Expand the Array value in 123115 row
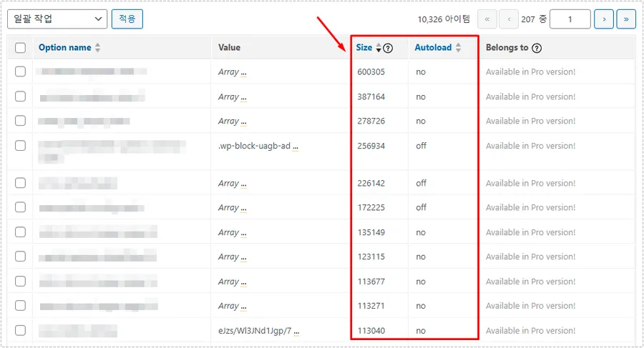This screenshot has height=348, width=644. [243, 258]
